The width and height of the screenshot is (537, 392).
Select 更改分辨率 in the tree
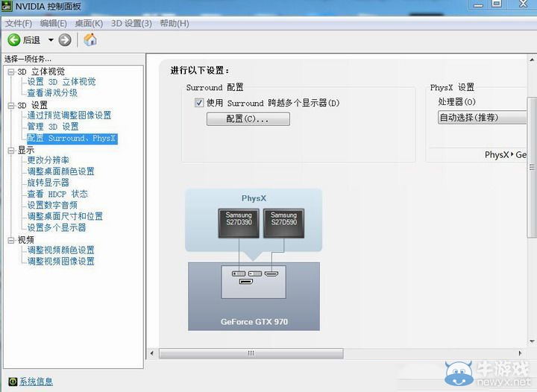coord(48,160)
